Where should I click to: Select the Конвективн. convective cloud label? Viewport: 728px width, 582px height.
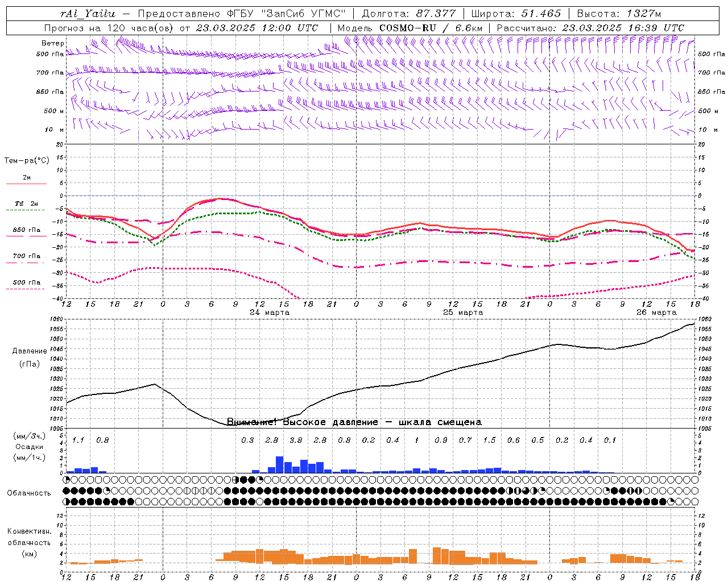29,531
